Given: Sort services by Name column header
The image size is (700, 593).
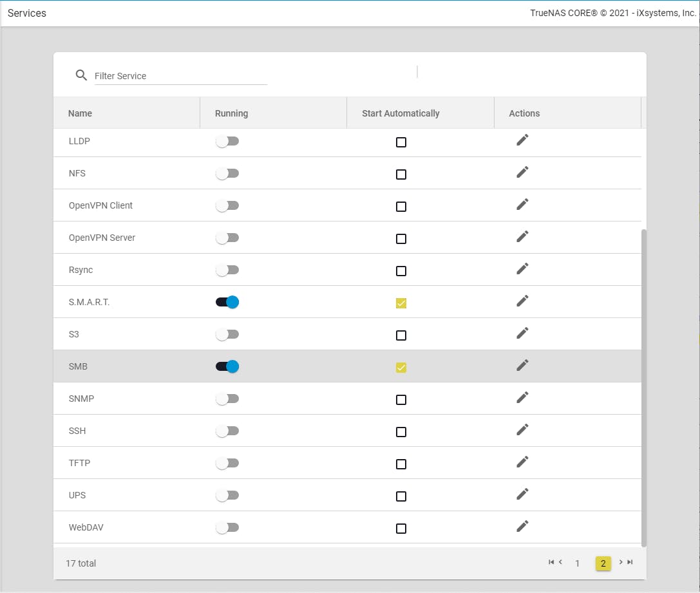Looking at the screenshot, I should 80,113.
